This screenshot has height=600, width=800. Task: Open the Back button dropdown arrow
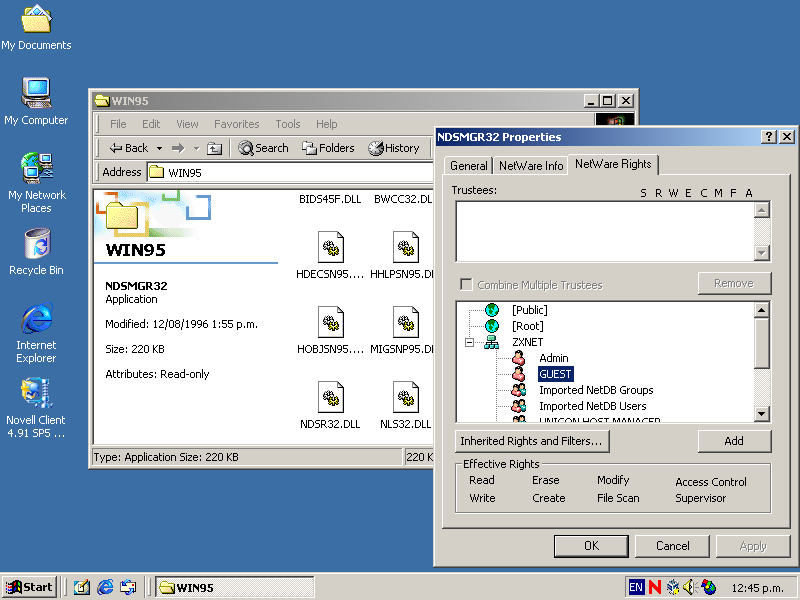tap(160, 148)
